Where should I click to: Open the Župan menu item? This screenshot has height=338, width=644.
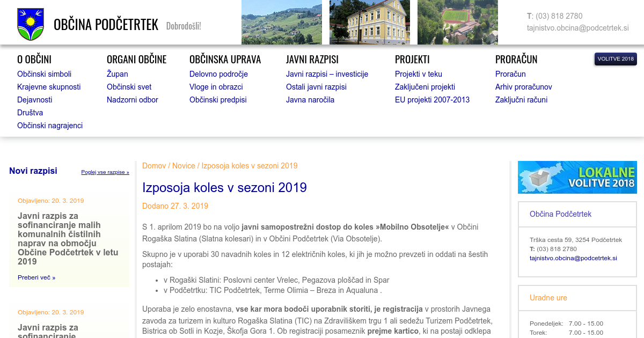click(117, 74)
